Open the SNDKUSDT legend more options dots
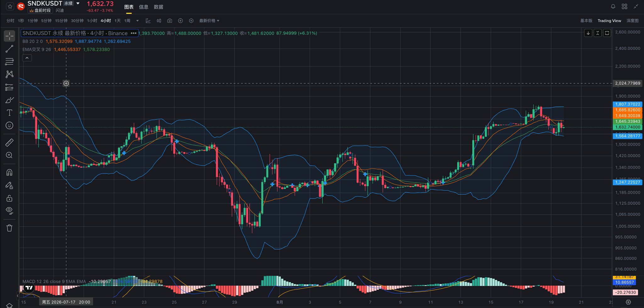Screen dimensions: 644x308 [134, 33]
